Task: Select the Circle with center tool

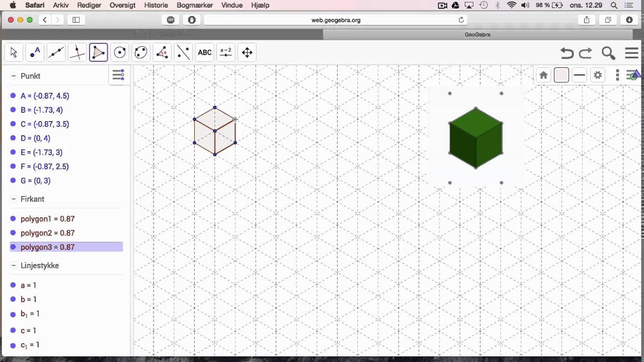Action: [120, 52]
